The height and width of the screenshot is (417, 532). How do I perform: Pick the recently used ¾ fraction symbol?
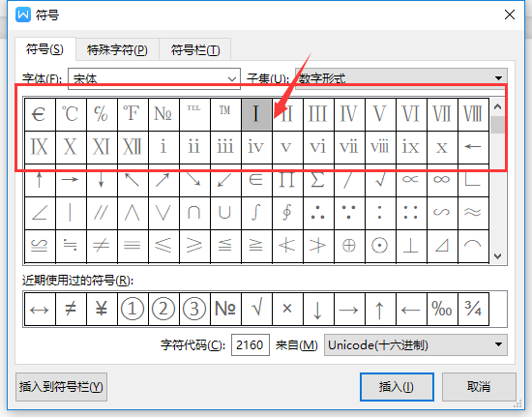[x=473, y=309]
